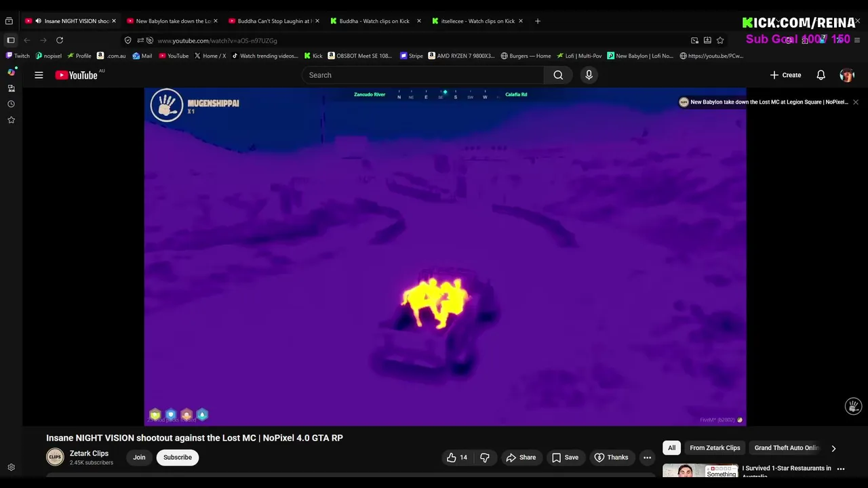Close the itsellecee Kick tab
This screenshot has width=868, height=488.
pyautogui.click(x=521, y=21)
